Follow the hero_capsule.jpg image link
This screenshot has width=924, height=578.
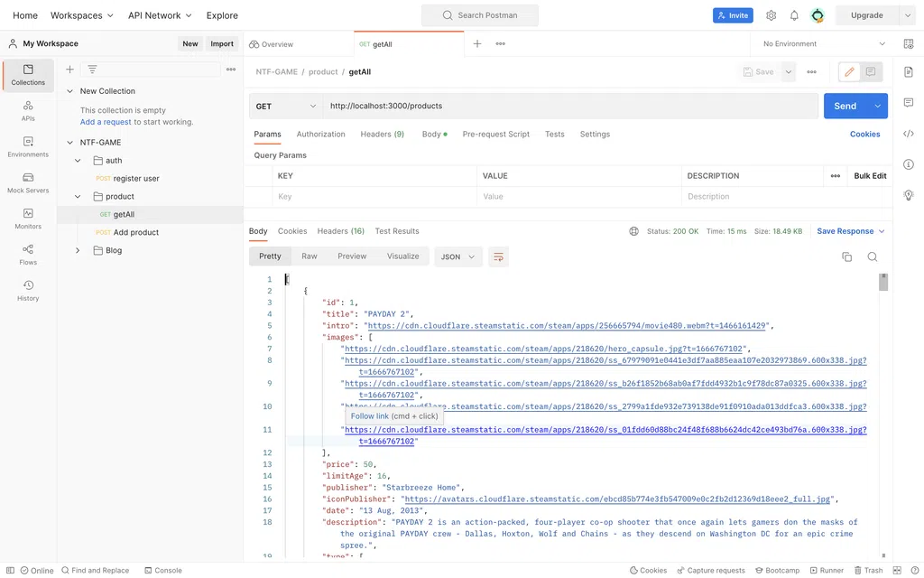pyautogui.click(x=543, y=349)
